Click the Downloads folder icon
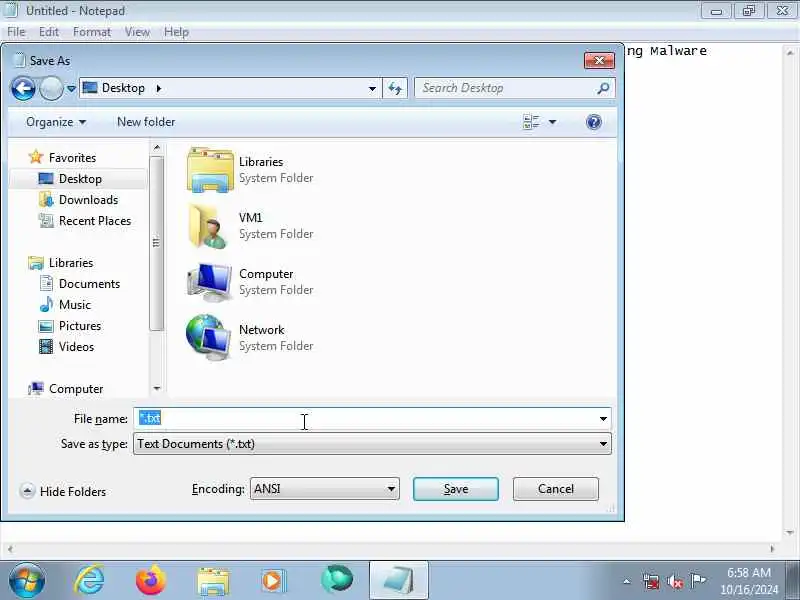Image resolution: width=800 pixels, height=600 pixels. coord(46,199)
